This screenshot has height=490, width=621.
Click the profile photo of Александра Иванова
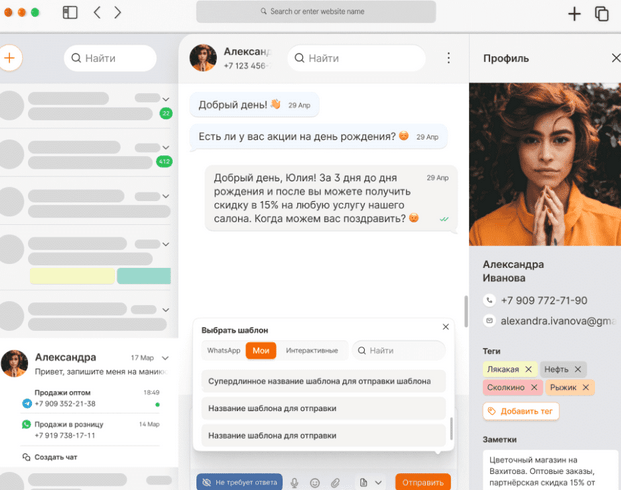point(545,164)
